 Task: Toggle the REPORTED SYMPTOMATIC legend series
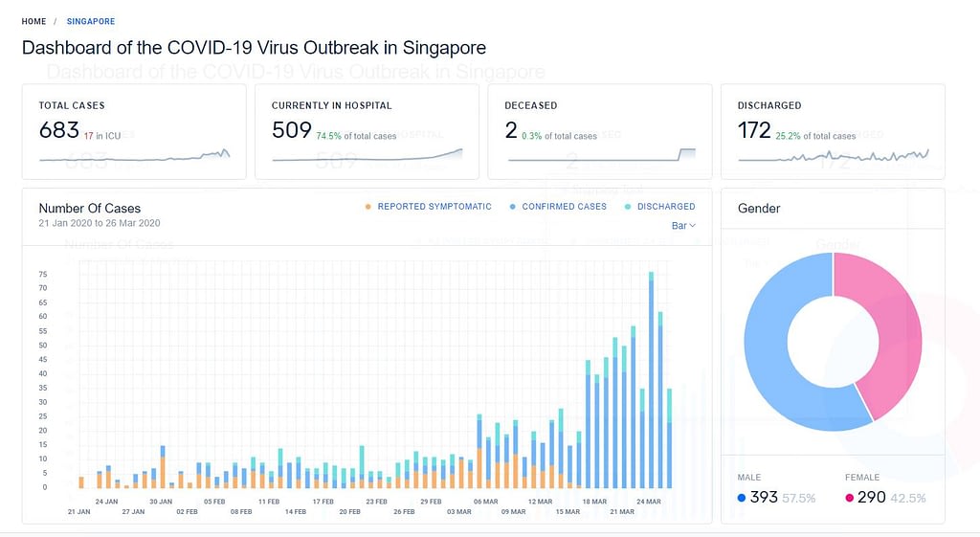pos(434,207)
